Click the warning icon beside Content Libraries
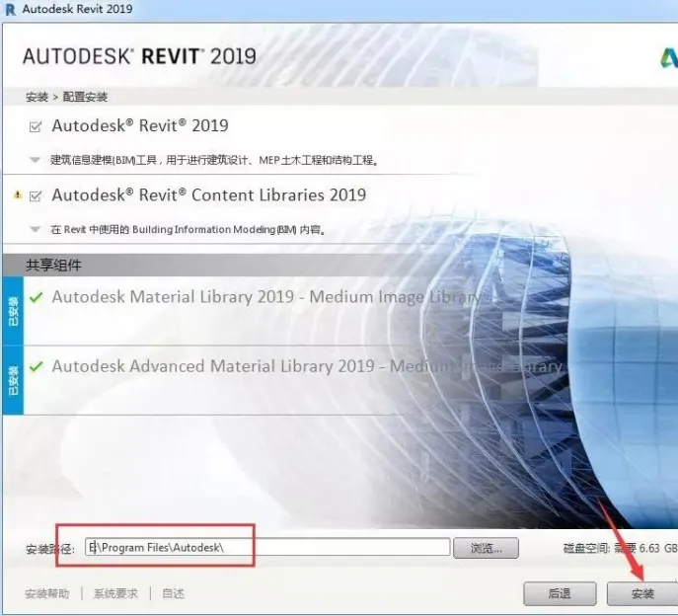This screenshot has width=678, height=616. click(18, 194)
